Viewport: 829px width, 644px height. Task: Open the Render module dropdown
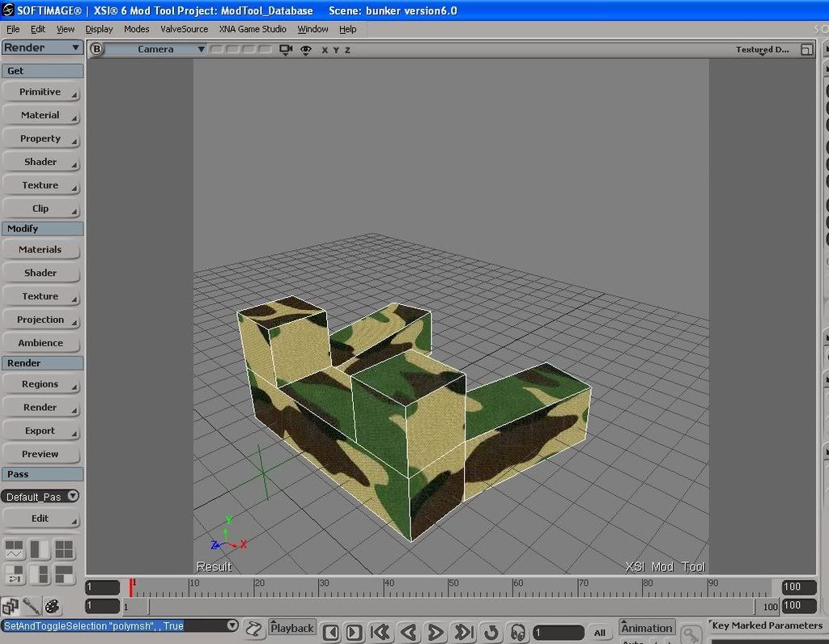pyautogui.click(x=42, y=48)
